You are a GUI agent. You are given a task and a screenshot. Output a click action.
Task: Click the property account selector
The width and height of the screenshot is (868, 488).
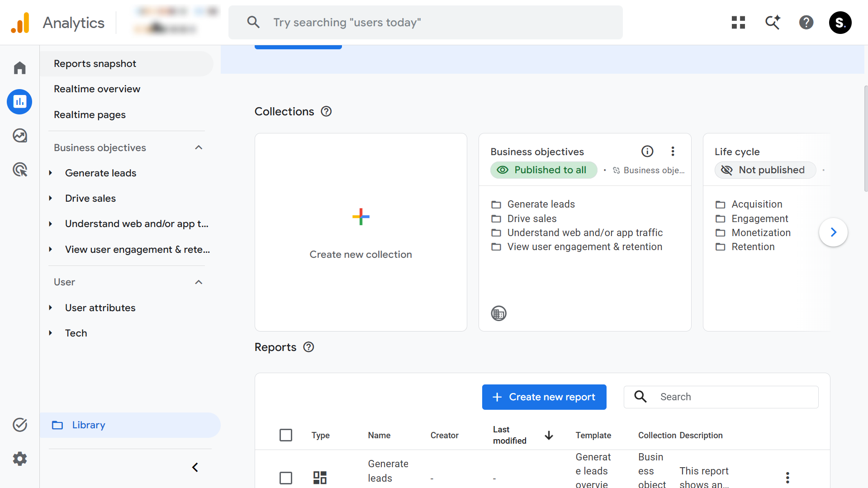[x=176, y=20]
